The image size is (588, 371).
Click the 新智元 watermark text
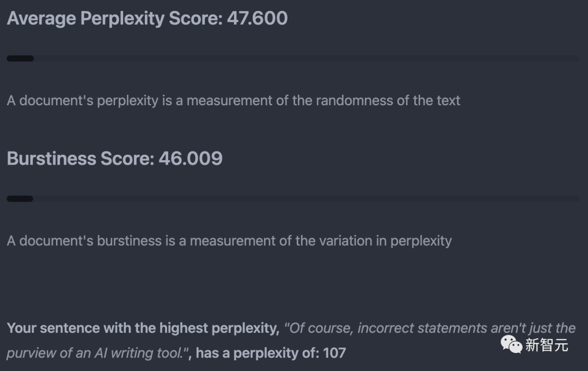[x=547, y=345]
